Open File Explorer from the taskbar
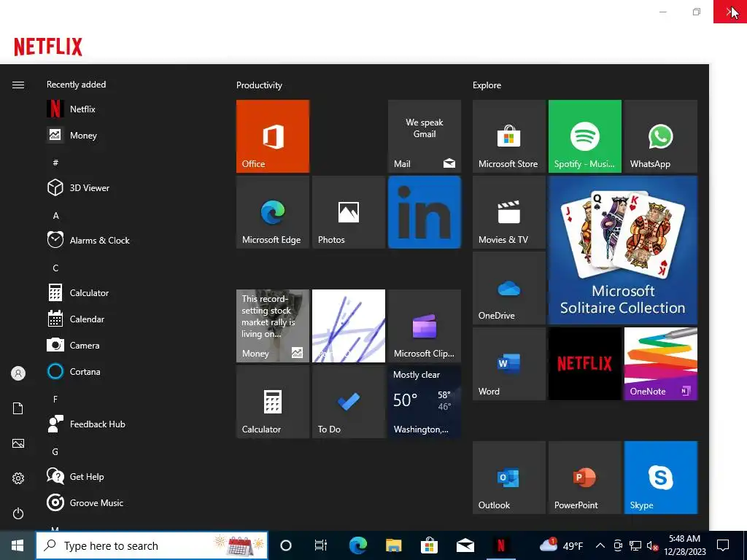The image size is (747, 560). click(x=393, y=545)
